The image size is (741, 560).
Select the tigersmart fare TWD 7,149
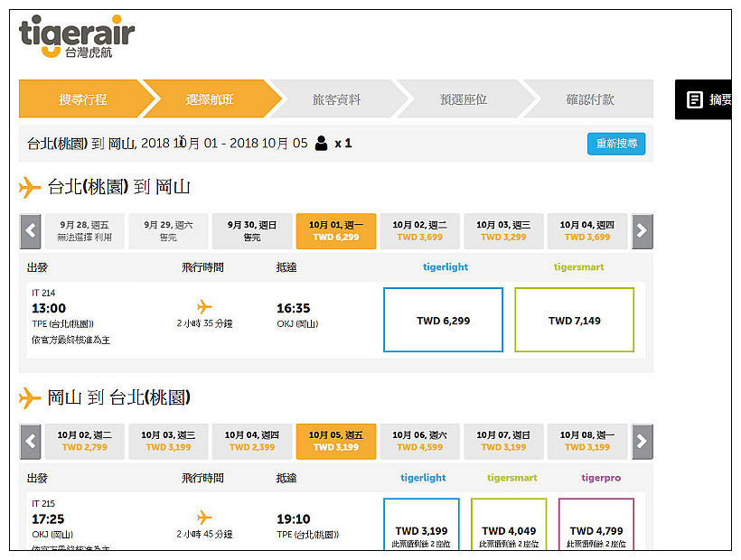tap(574, 320)
